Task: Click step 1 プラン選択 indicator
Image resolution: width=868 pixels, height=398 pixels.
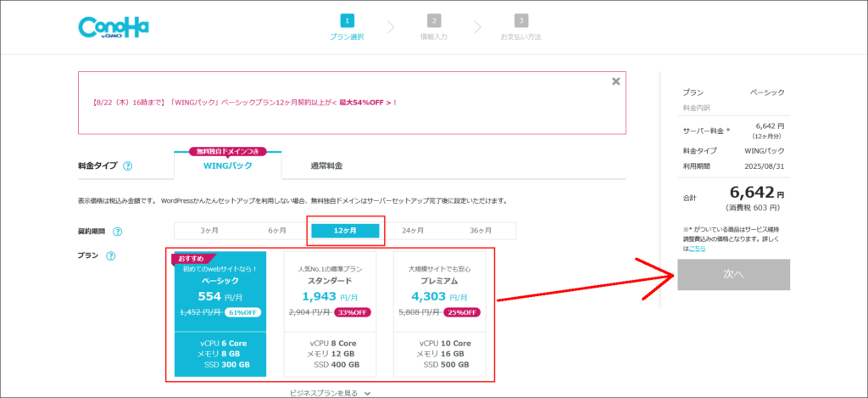Action: [x=347, y=28]
